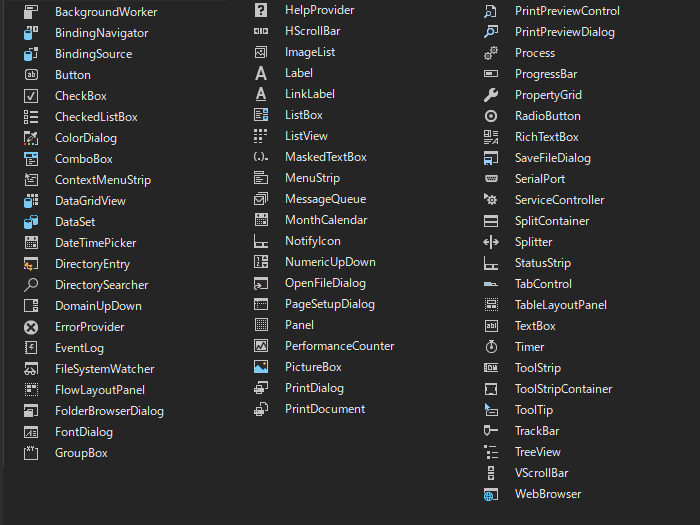This screenshot has height=525, width=700.
Task: Choose the FolderBrowserDialog entry
Action: coord(109,411)
